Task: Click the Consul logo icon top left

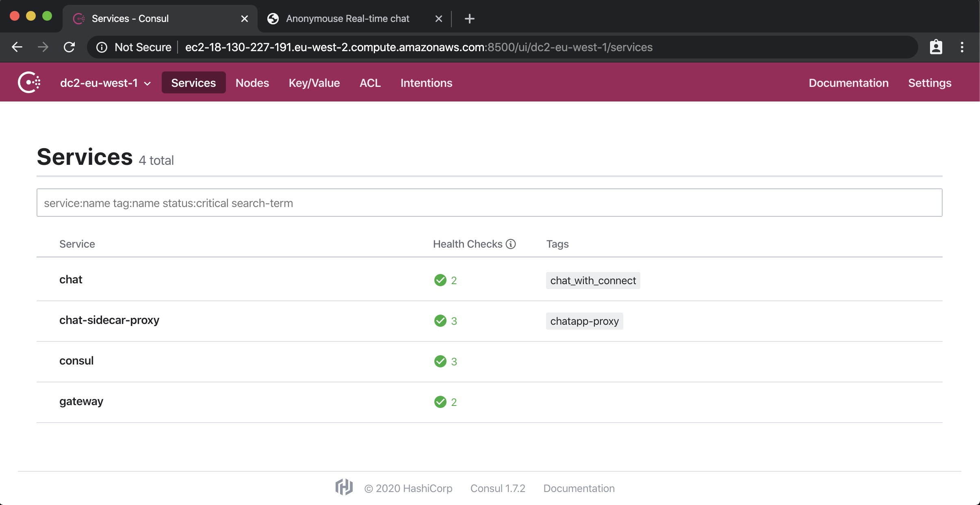Action: point(30,82)
